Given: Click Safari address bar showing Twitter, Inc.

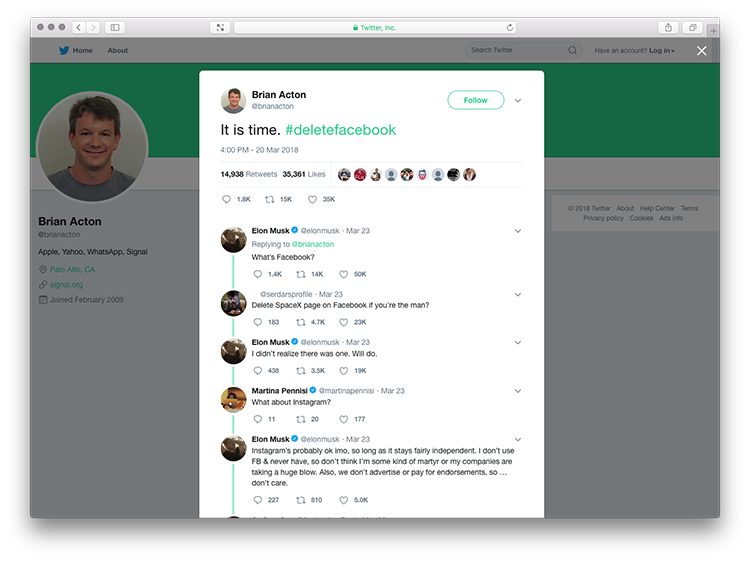Looking at the screenshot, I should pyautogui.click(x=375, y=27).
